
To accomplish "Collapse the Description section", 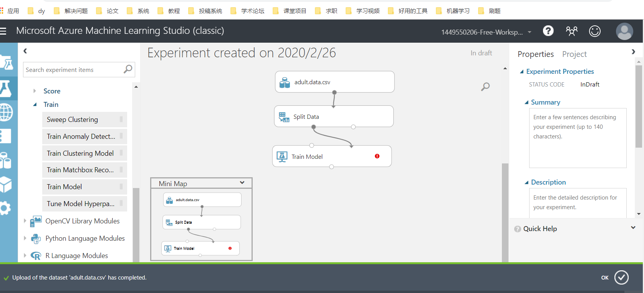I will tap(526, 182).
